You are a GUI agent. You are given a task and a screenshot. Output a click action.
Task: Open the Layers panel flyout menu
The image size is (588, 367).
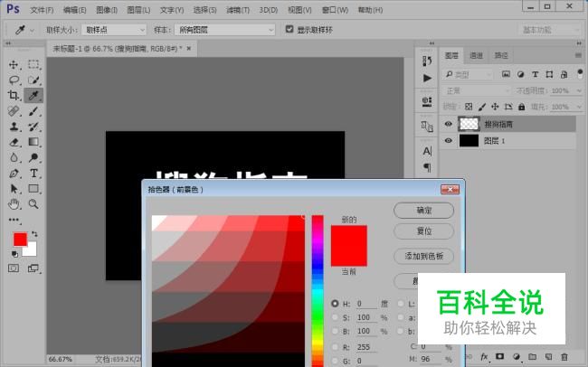[x=578, y=55]
